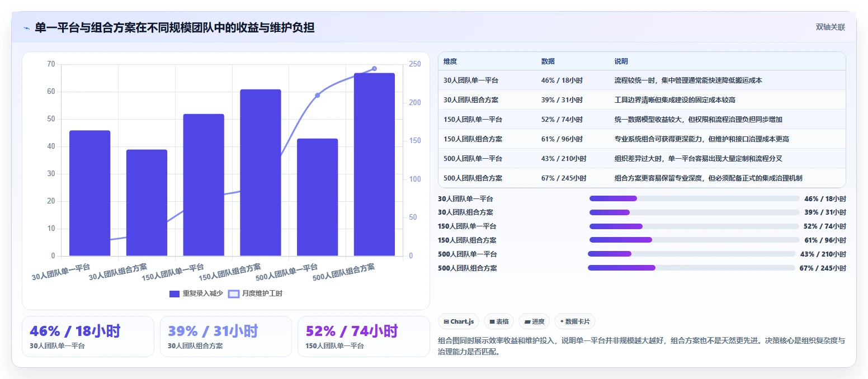The image size is (868, 379).
Task: Click x-axis label 500人团队组合方案 under the chart
Action: 343,272
